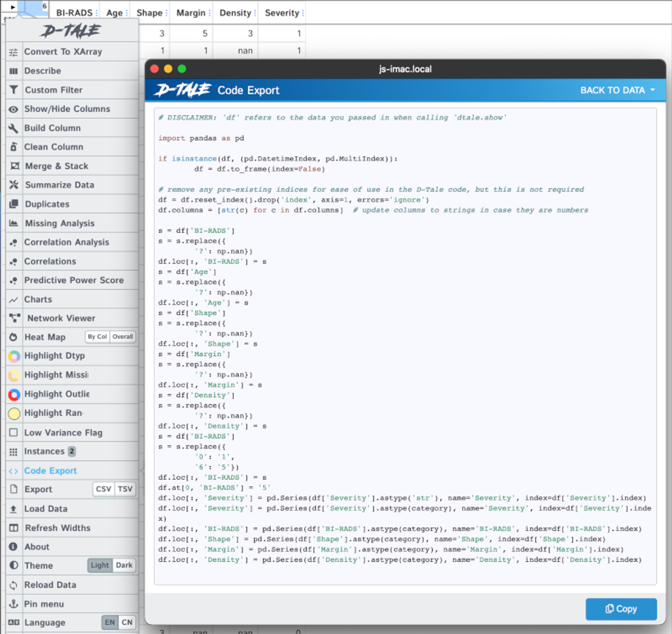Viewport: 672px width, 634px height.
Task: Click the Heat Map flame icon
Action: coord(13,337)
